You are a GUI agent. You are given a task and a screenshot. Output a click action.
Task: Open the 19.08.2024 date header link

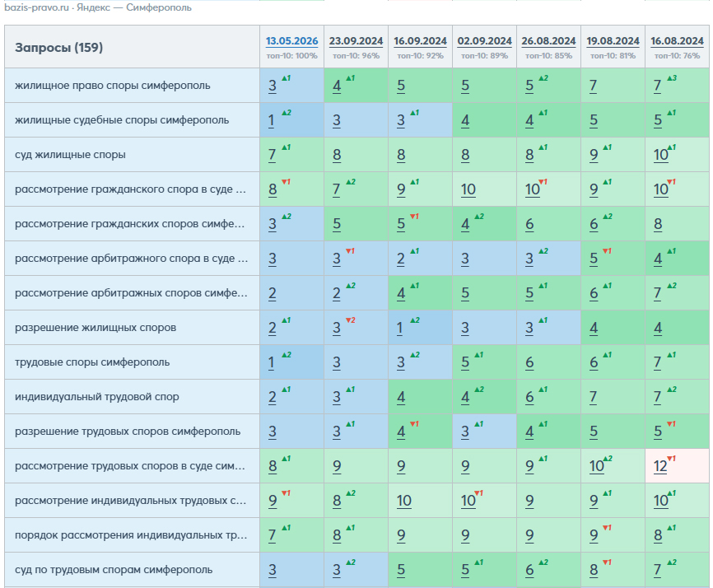click(613, 41)
